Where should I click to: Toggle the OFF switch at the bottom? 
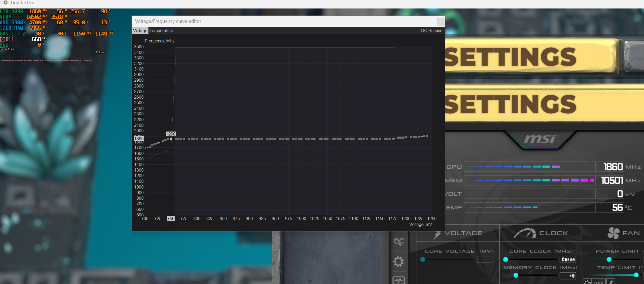click(599, 283)
